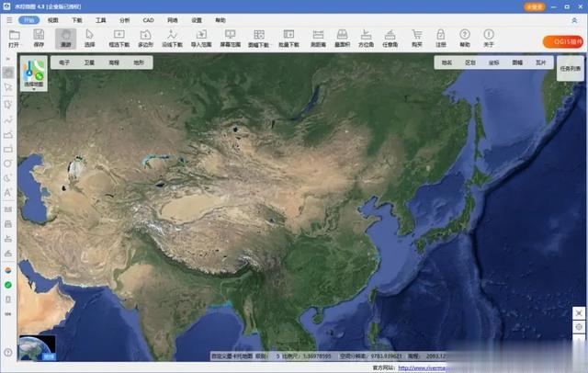Click the orange login button in title bar
Image resolution: width=588 pixels, height=373 pixels.
(x=534, y=6)
